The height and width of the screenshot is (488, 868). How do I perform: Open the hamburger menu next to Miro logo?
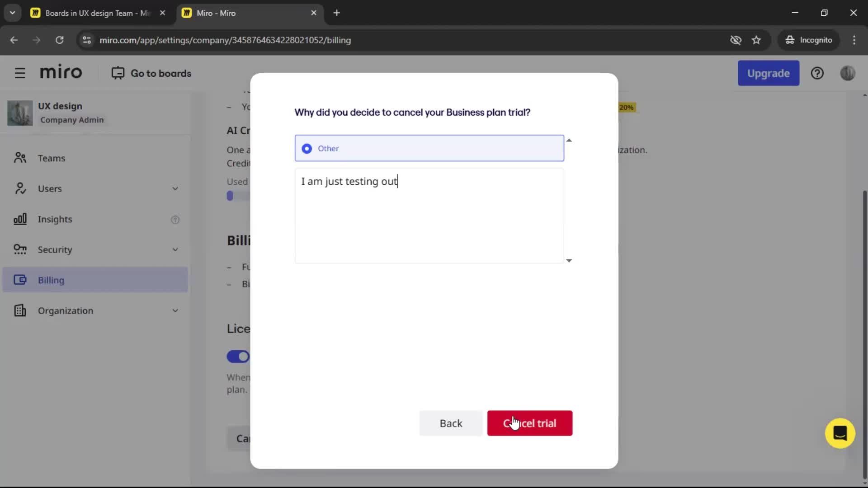[x=20, y=73]
